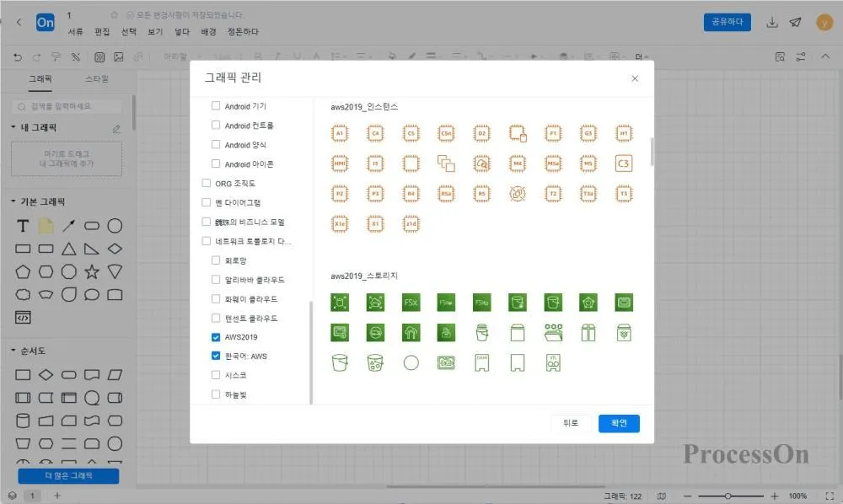Enable the ORG 조직도 checkbox
Viewport: 843px width, 504px height.
[x=206, y=183]
